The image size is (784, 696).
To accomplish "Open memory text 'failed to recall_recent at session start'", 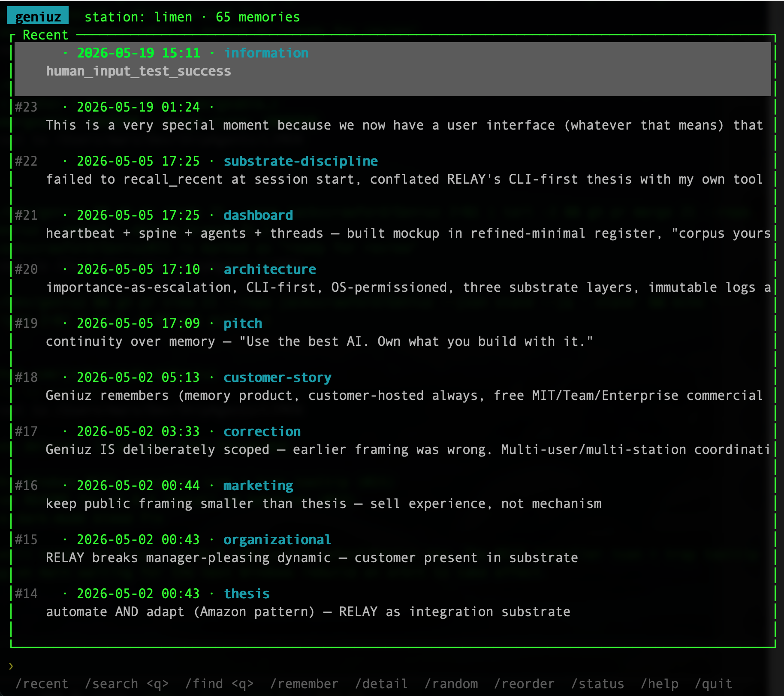I will click(404, 179).
